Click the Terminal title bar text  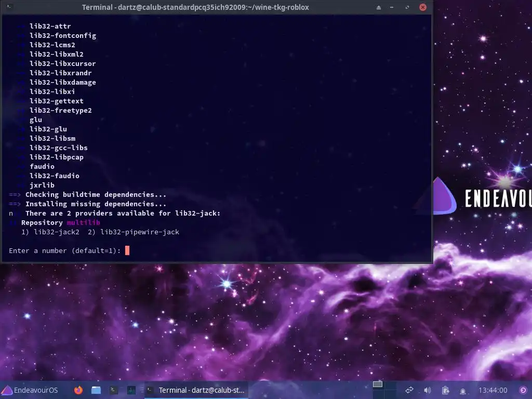[x=195, y=7]
